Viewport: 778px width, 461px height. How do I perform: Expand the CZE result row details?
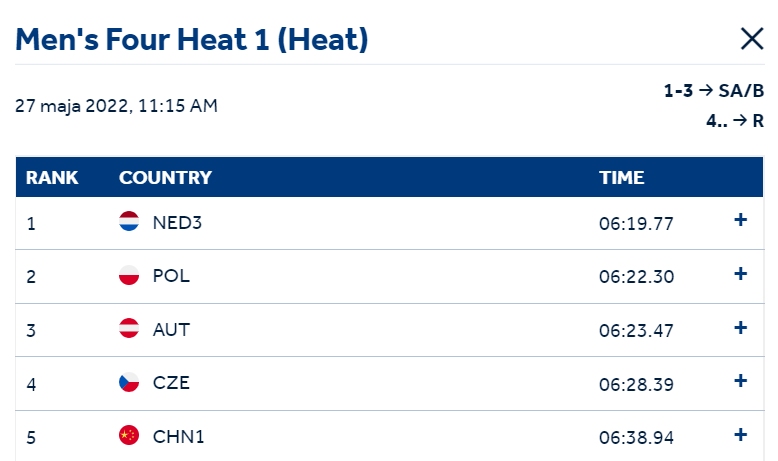(x=740, y=381)
